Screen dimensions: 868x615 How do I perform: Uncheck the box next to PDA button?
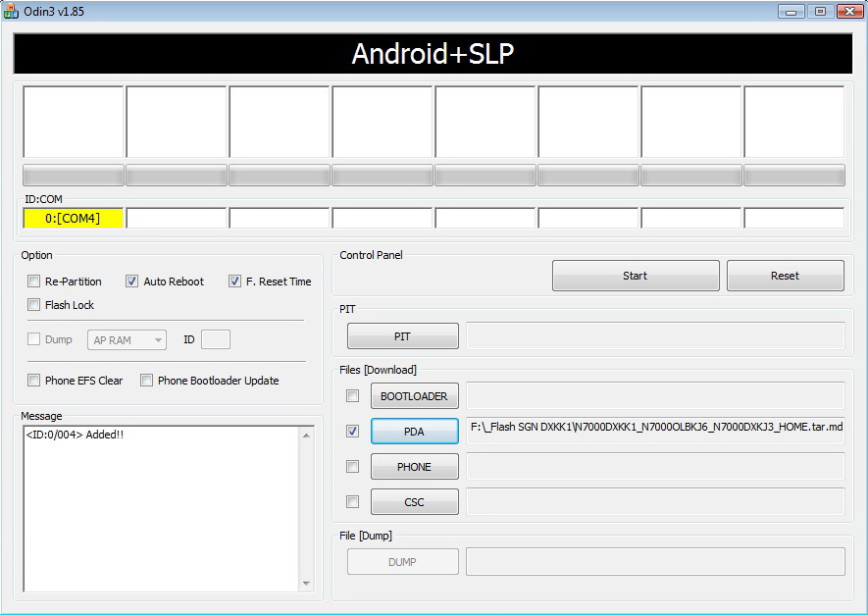[352, 431]
